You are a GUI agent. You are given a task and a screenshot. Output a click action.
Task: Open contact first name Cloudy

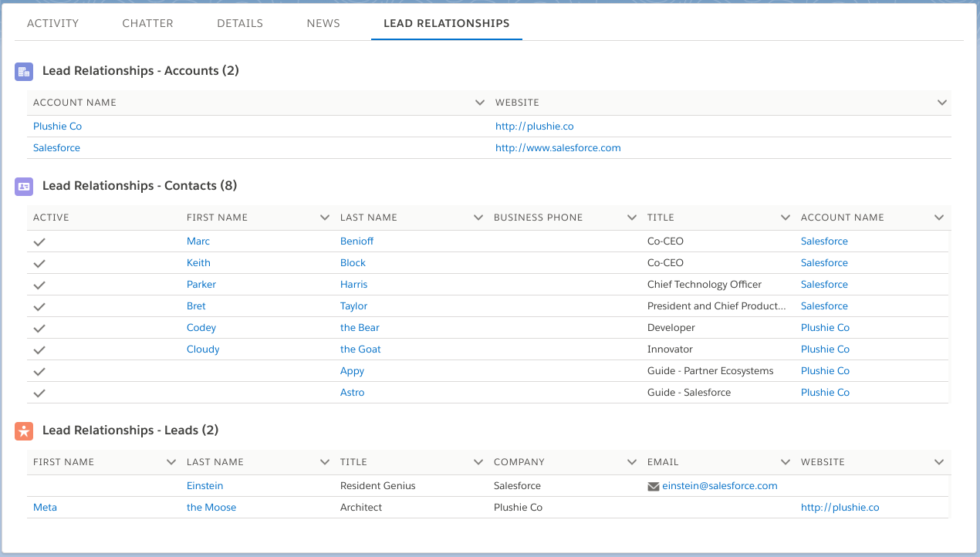coord(203,349)
